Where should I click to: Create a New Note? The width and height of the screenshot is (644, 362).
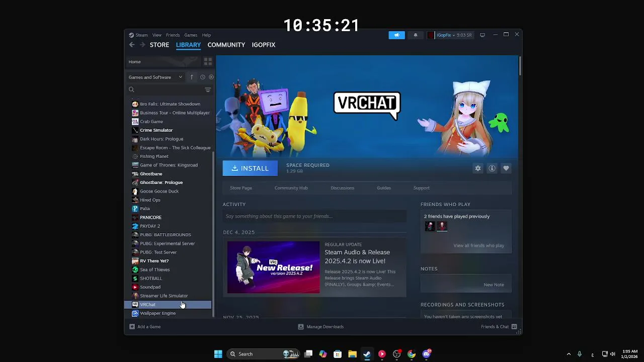(494, 285)
